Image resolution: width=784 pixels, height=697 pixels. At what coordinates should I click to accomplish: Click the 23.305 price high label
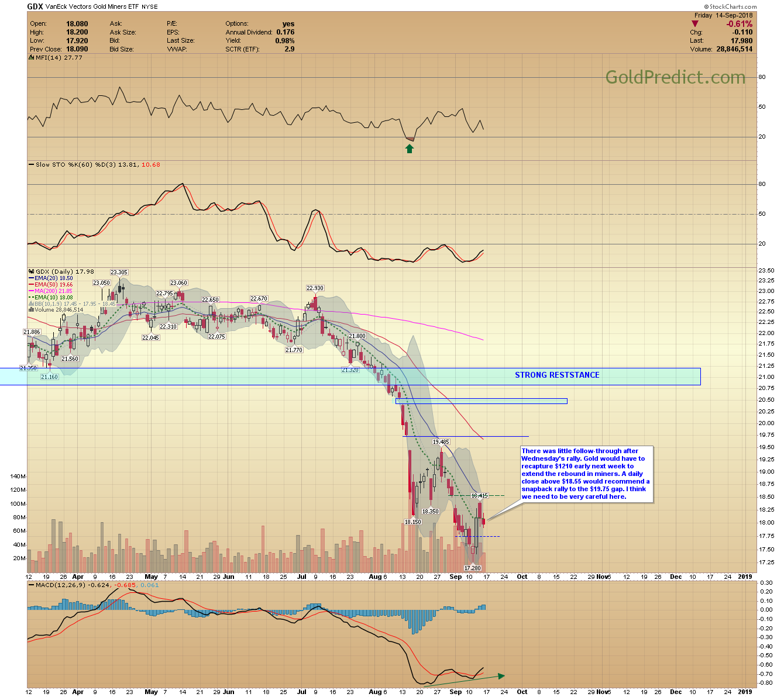coord(119,272)
